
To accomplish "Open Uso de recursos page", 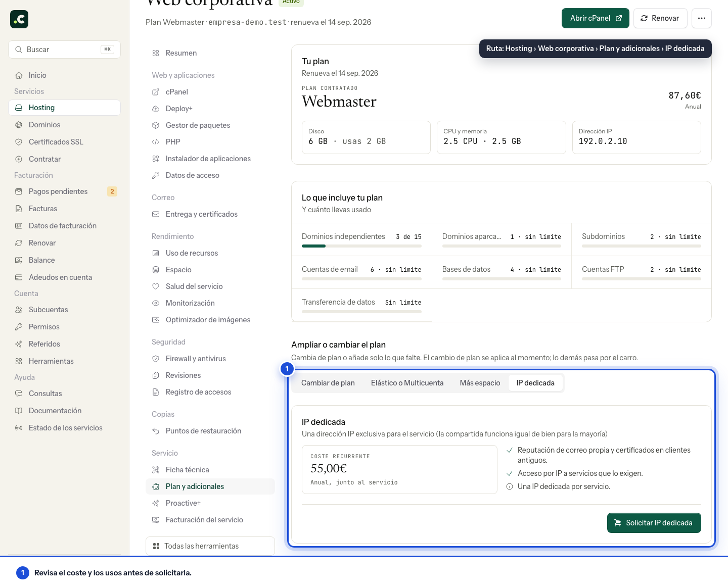I will pyautogui.click(x=210, y=253).
